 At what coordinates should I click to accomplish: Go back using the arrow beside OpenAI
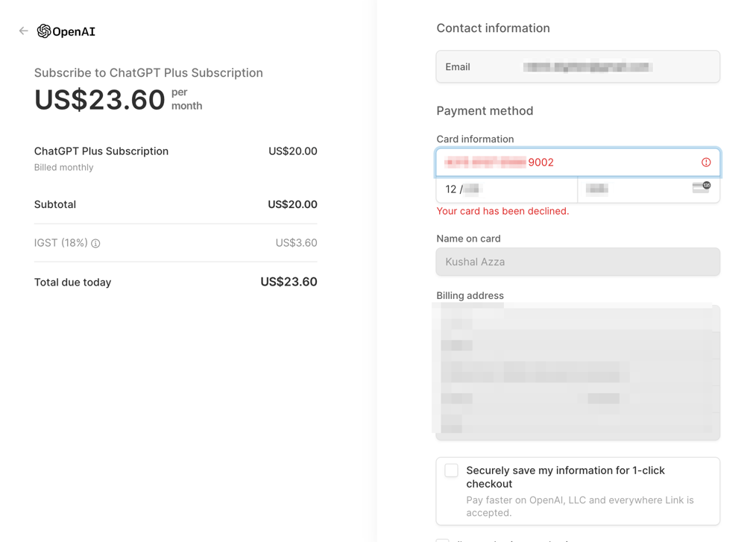click(24, 31)
